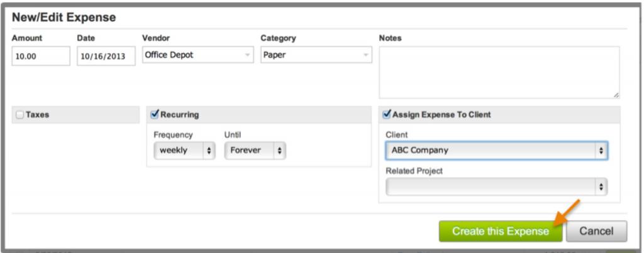The height and width of the screenshot is (253, 644).
Task: Open the Frequency dropdown set to weekly
Action: coord(185,151)
